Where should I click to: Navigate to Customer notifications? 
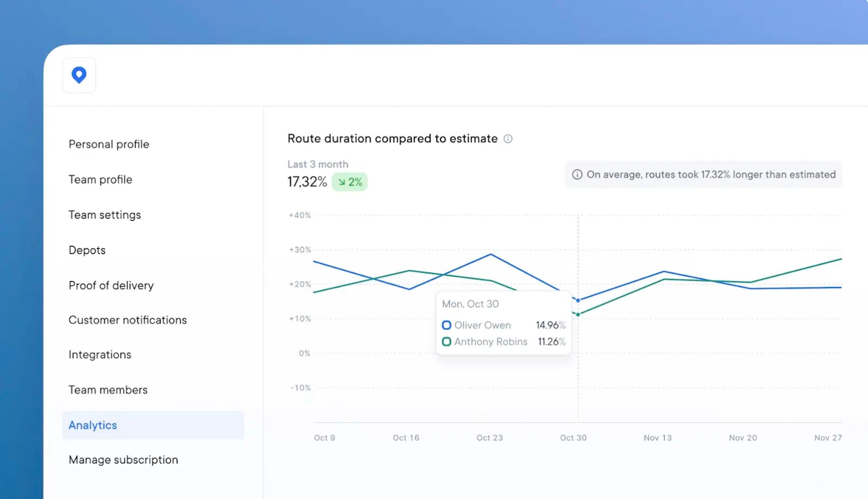[x=127, y=320]
